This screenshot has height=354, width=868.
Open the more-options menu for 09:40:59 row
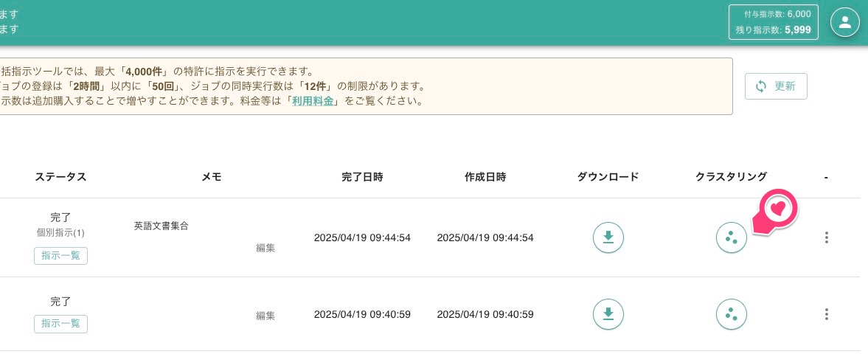(826, 314)
